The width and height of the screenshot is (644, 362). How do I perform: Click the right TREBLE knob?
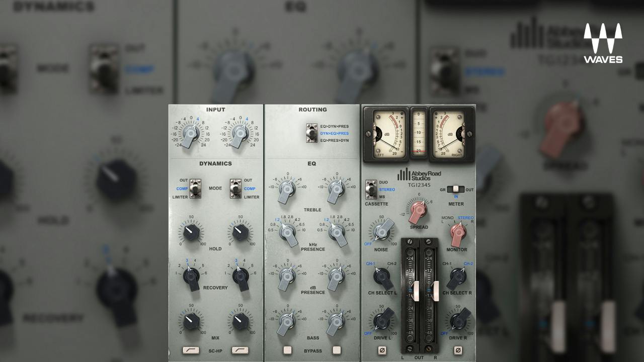pyautogui.click(x=336, y=190)
